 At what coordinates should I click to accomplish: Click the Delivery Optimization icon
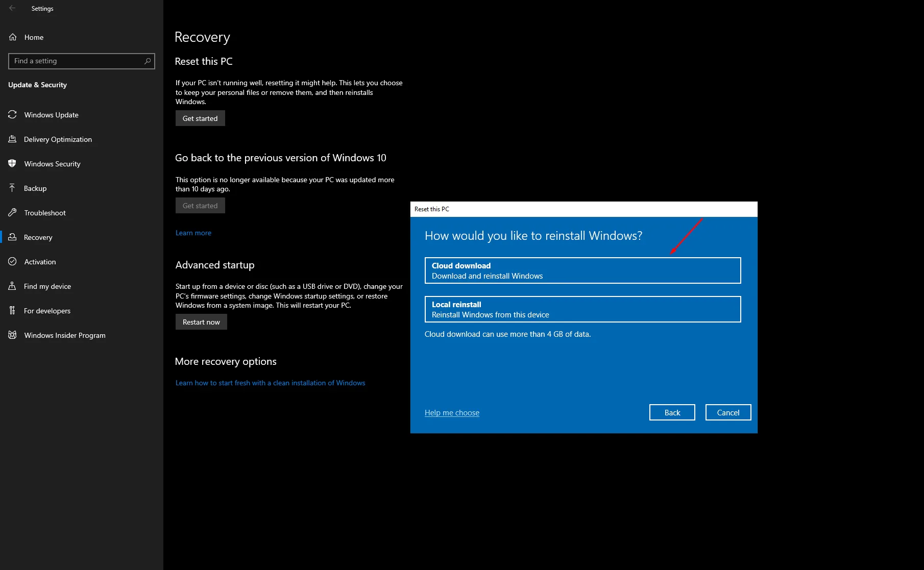tap(12, 139)
